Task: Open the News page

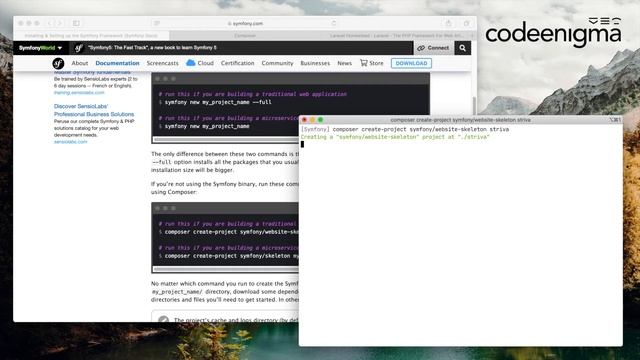Action: click(x=344, y=63)
